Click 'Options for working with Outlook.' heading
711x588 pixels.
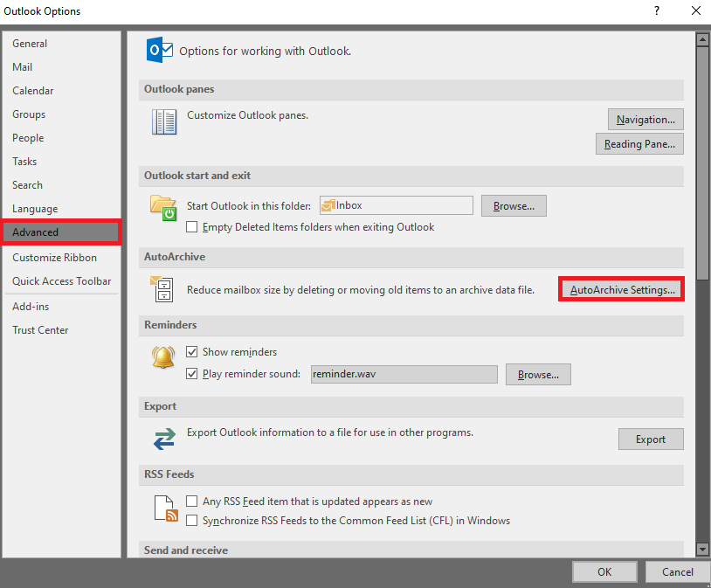(x=266, y=51)
